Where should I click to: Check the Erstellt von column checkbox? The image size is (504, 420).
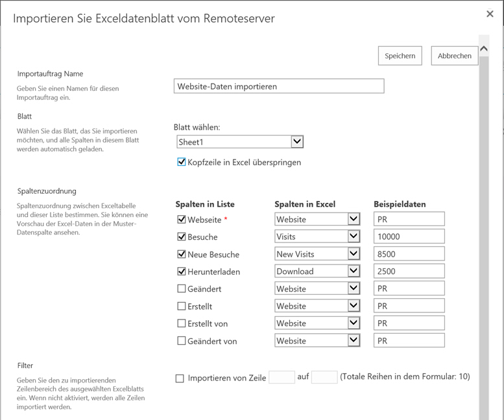[181, 323]
